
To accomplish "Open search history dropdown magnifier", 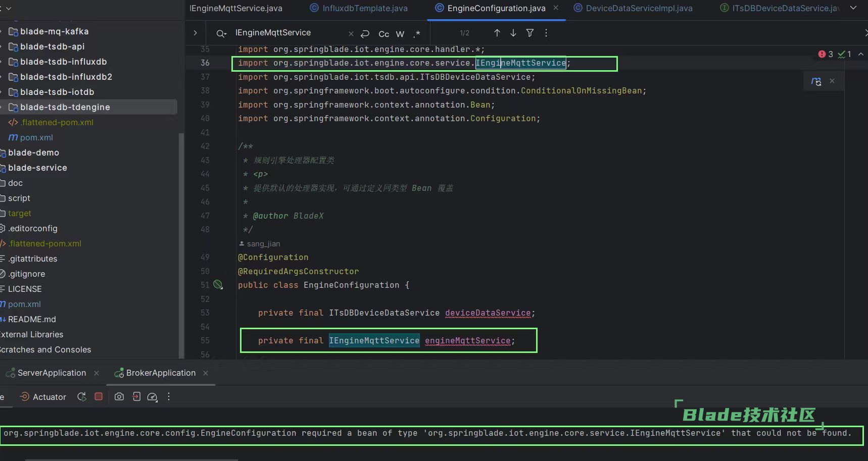I will click(x=221, y=33).
